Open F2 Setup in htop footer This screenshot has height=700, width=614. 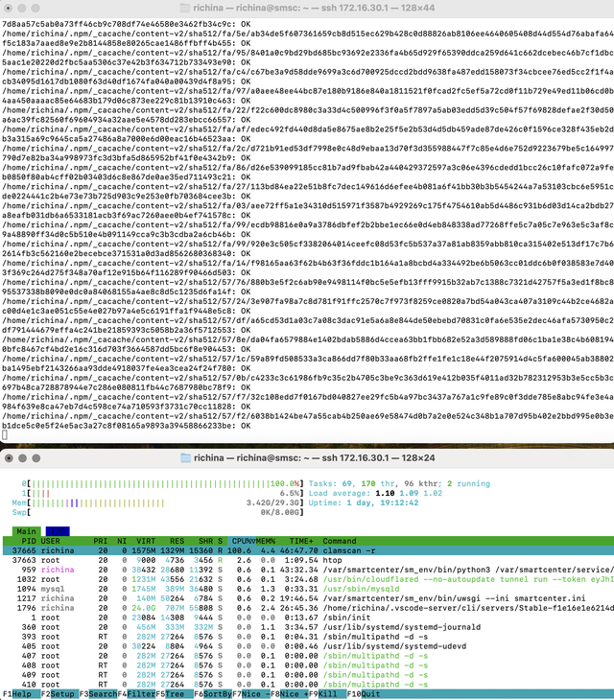[59, 694]
